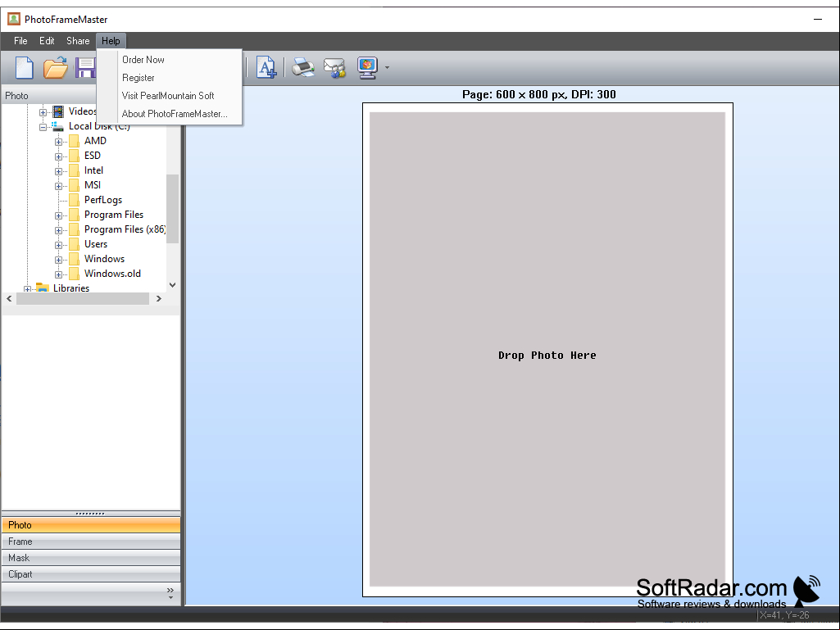Image resolution: width=840 pixels, height=630 pixels.
Task: Switch to the Clipart panel tab
Action: 91,574
